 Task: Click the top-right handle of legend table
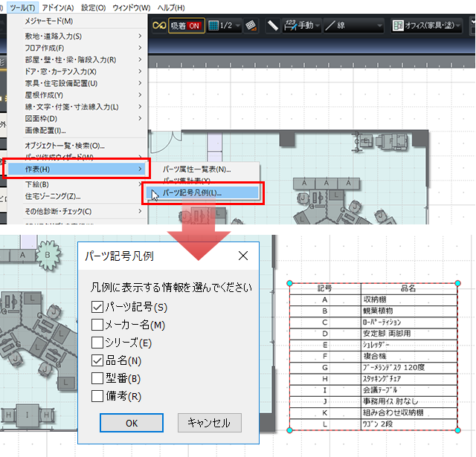[x=457, y=283]
